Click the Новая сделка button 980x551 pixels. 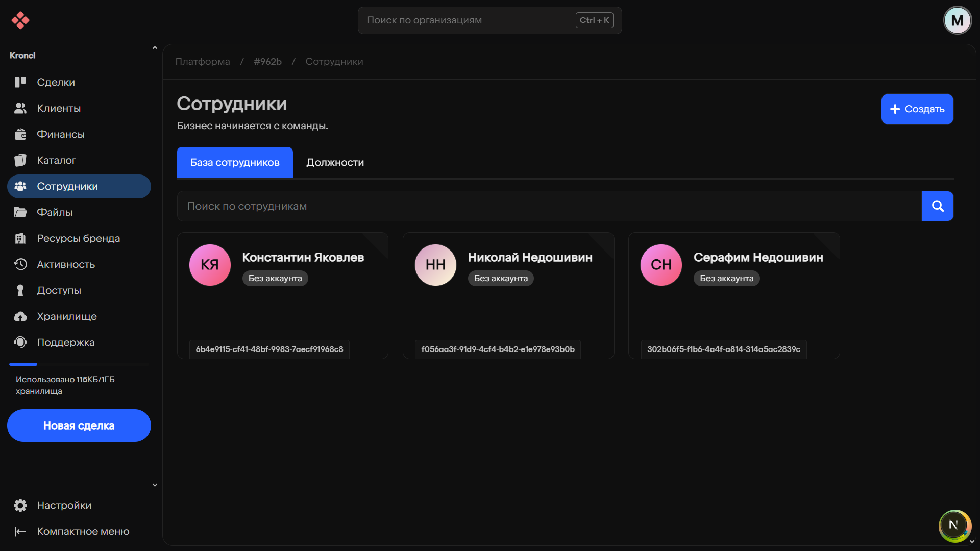tap(79, 425)
